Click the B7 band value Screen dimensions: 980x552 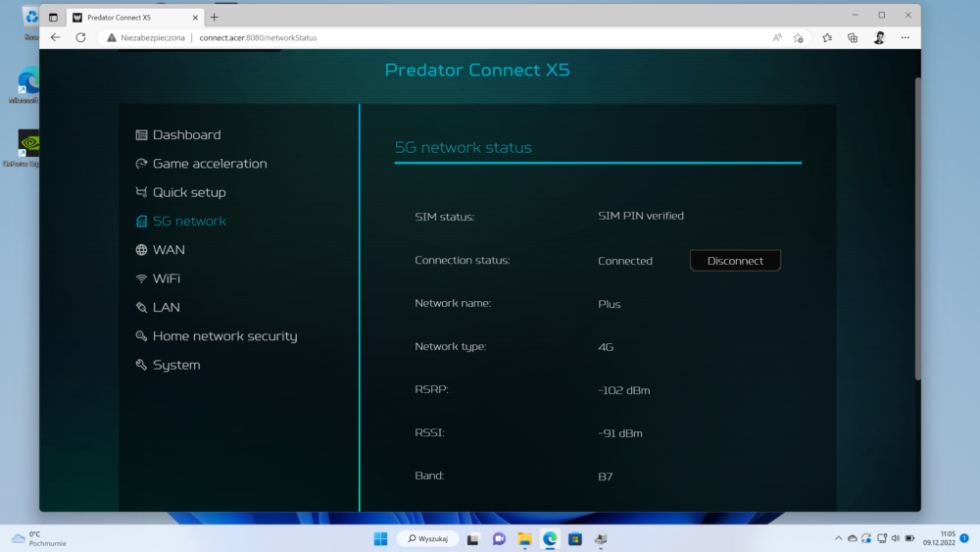605,477
